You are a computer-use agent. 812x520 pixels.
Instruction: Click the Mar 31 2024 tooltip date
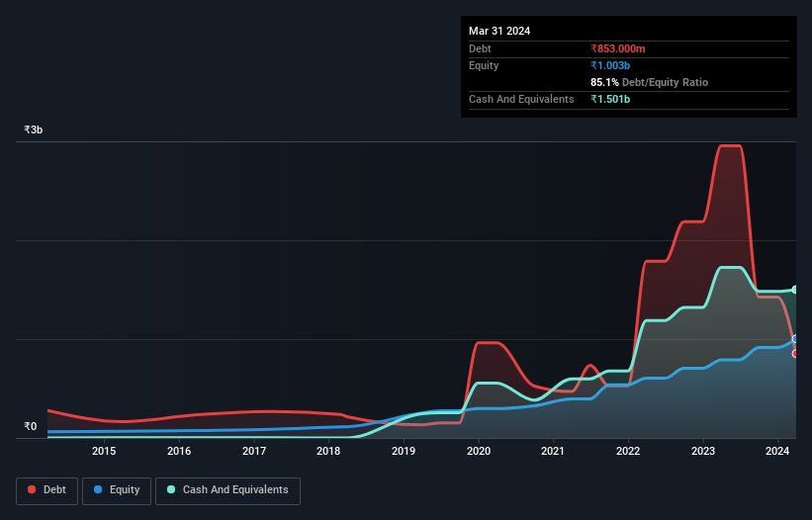pos(499,31)
